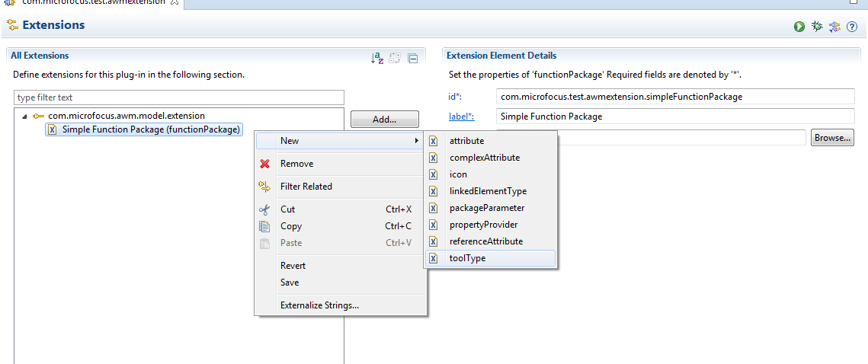
Task: Expand the New submenu arrow
Action: (416, 141)
